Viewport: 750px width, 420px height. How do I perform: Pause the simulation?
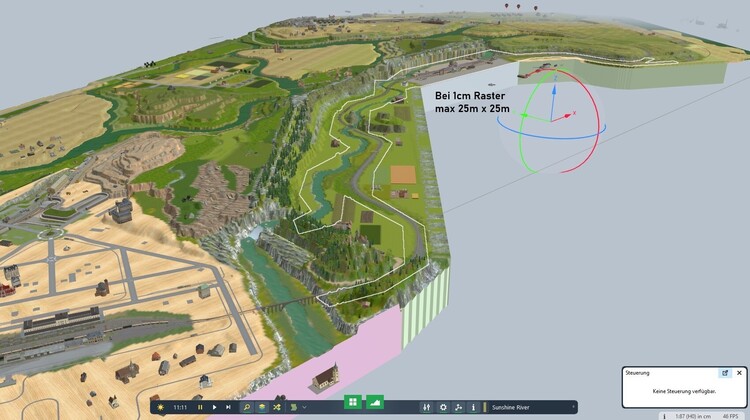click(x=200, y=408)
